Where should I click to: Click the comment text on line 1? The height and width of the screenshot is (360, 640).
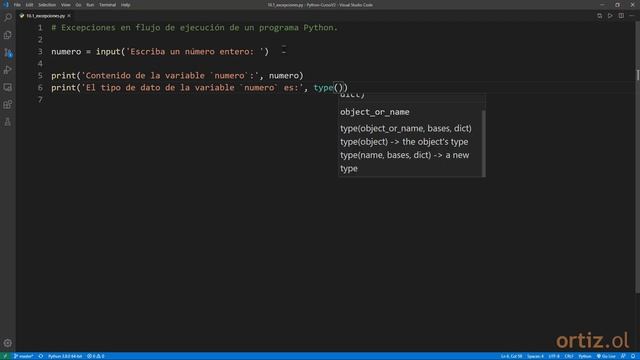pyautogui.click(x=194, y=28)
